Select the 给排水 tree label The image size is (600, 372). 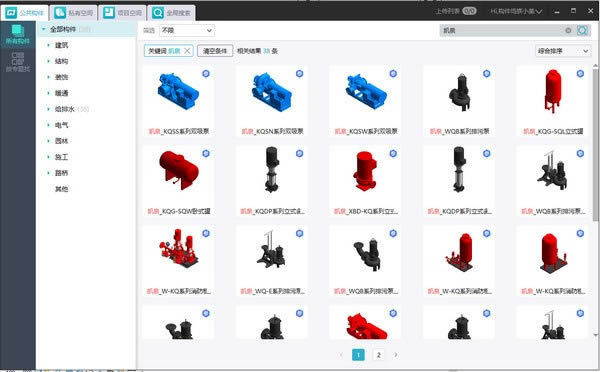(65, 109)
